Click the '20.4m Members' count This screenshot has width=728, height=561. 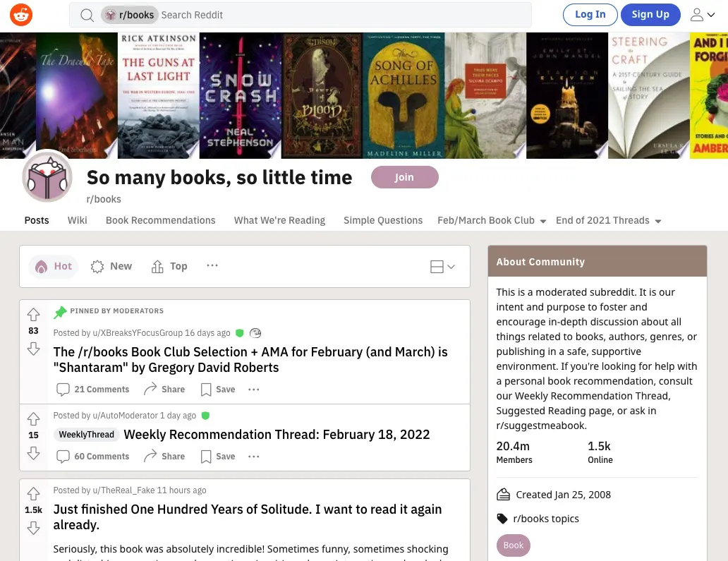tap(514, 452)
